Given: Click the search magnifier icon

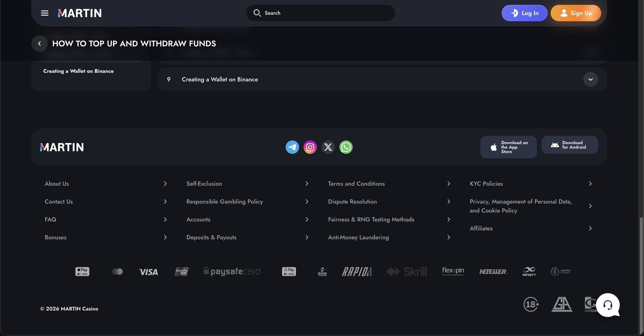Looking at the screenshot, I should coord(257,13).
